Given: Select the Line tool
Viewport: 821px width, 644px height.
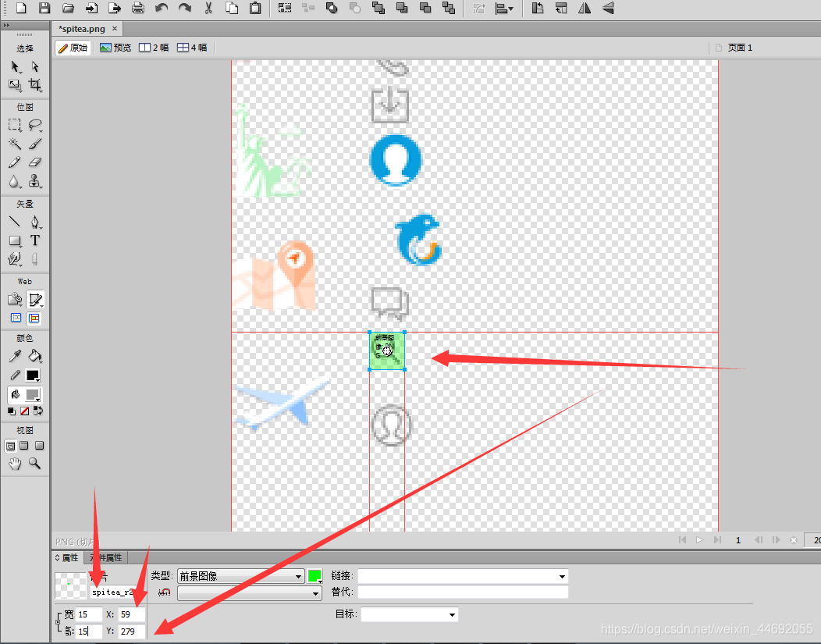Looking at the screenshot, I should point(15,222).
